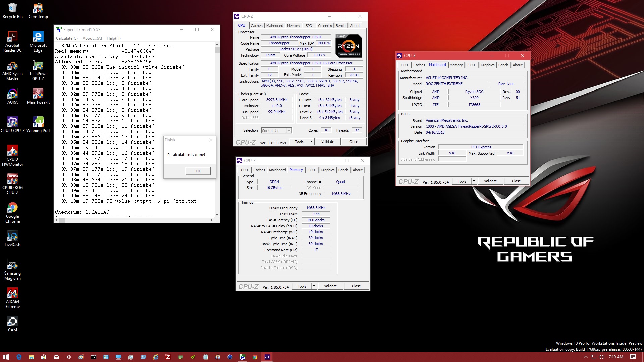Launch AMD Ryzen Master shortcut
644x362 pixels.
pos(12,70)
